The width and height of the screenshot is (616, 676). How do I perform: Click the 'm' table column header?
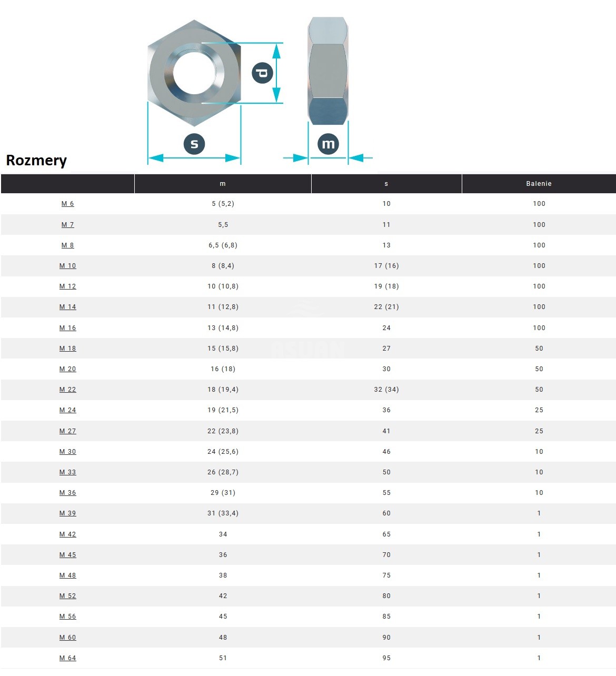point(223,184)
